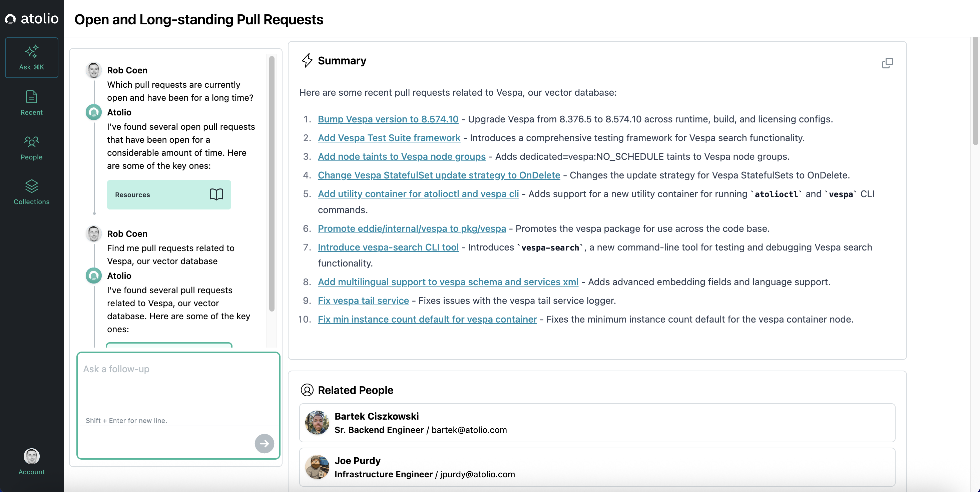Click the atolio logo
This screenshot has width=980, height=492.
click(32, 19)
